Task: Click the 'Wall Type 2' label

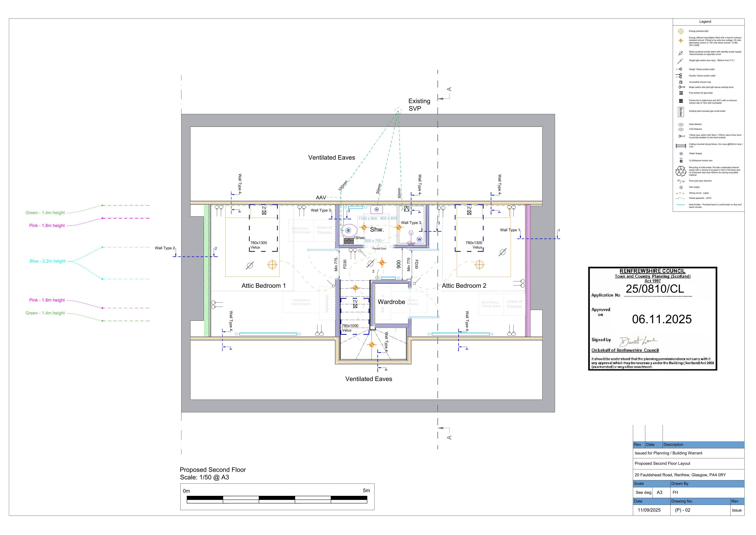Action: pyautogui.click(x=165, y=248)
